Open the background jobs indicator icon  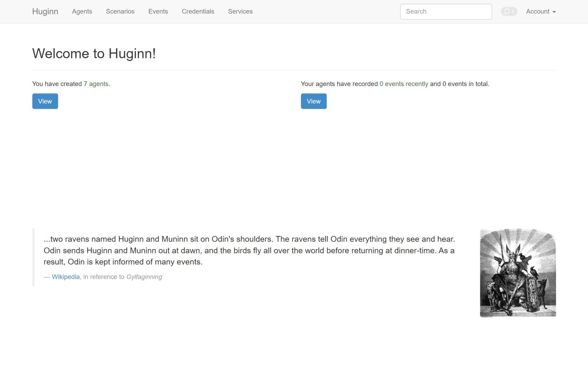509,11
